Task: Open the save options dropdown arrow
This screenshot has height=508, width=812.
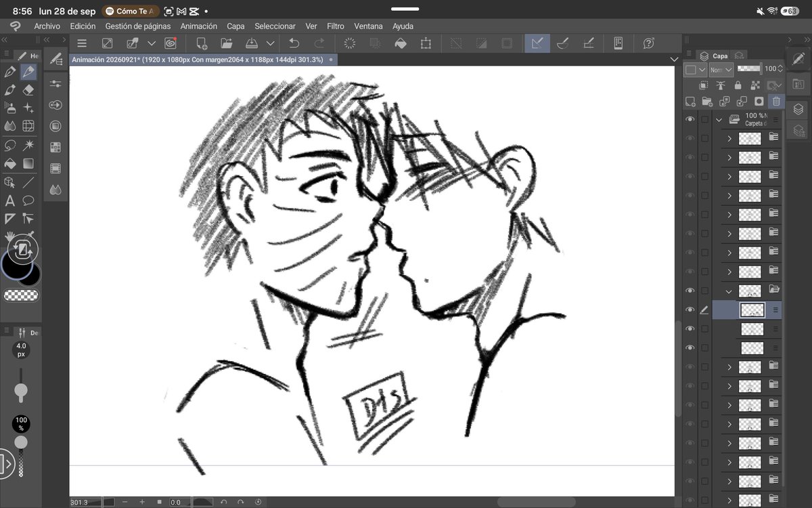Action: (x=271, y=43)
